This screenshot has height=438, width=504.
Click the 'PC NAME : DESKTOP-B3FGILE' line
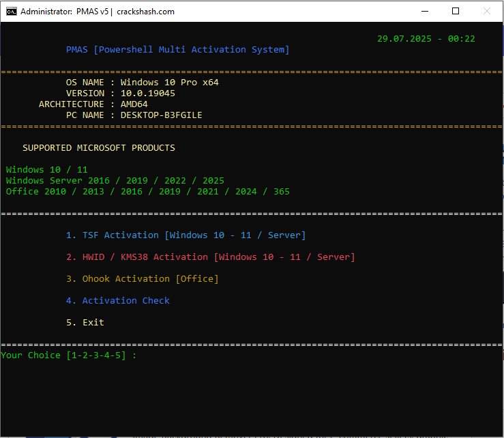[x=134, y=115]
